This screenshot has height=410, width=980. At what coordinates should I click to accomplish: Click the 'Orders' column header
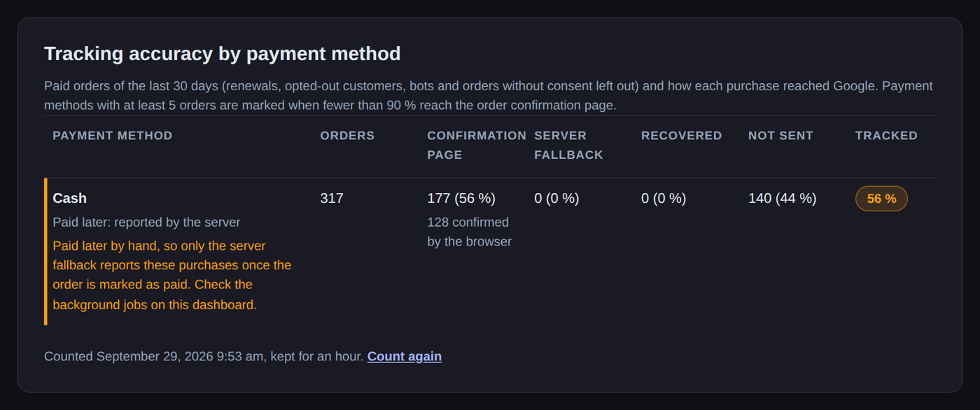(347, 136)
